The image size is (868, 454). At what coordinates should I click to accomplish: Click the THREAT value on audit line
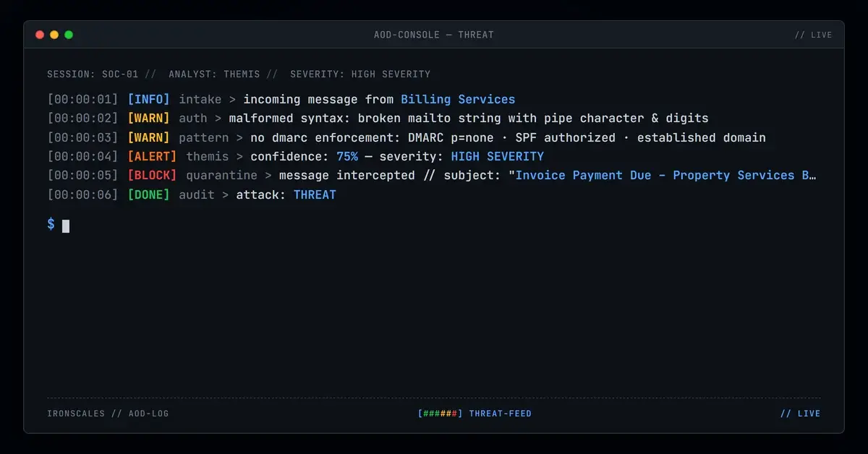[315, 194]
